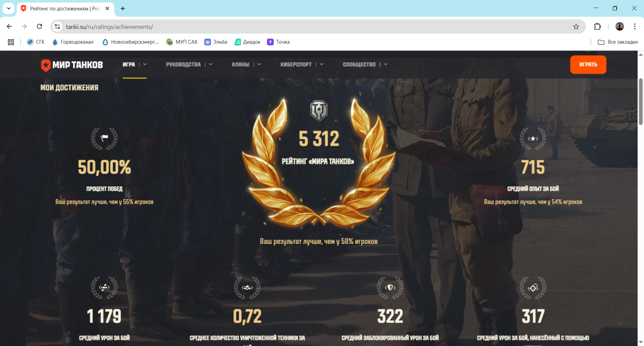The image size is (644, 346).
Task: Open the Все закладки bookmarks folder
Action: pos(618,42)
